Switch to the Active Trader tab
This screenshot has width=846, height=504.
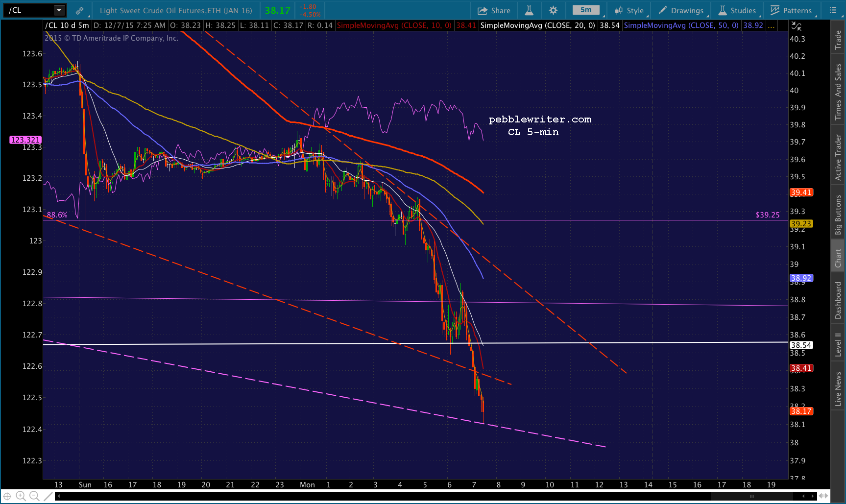tap(838, 157)
